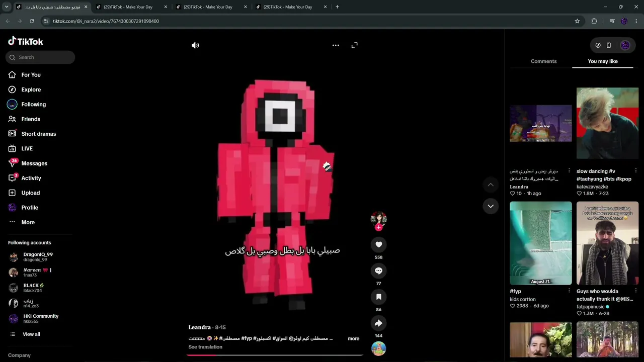Go to the Following feed

click(x=33, y=104)
